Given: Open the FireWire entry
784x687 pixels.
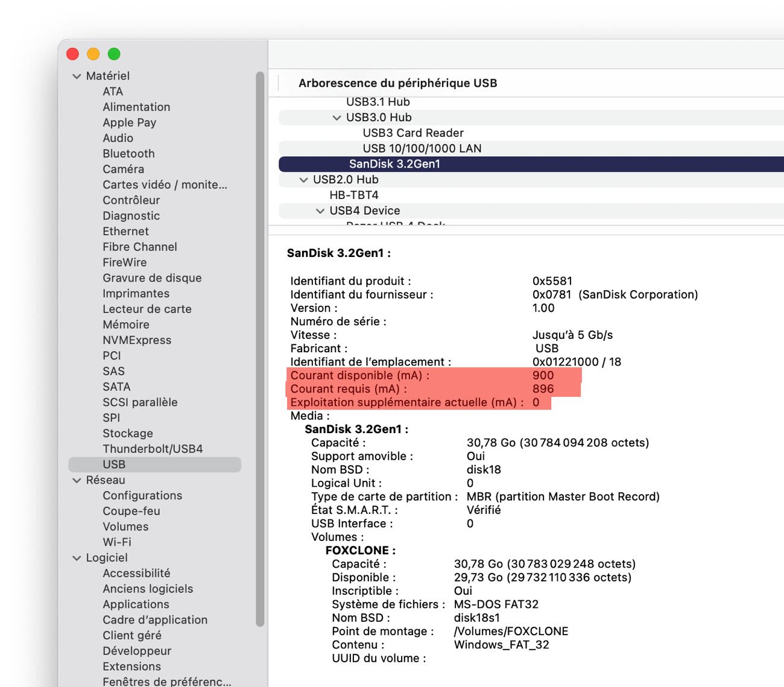Looking at the screenshot, I should tap(124, 262).
